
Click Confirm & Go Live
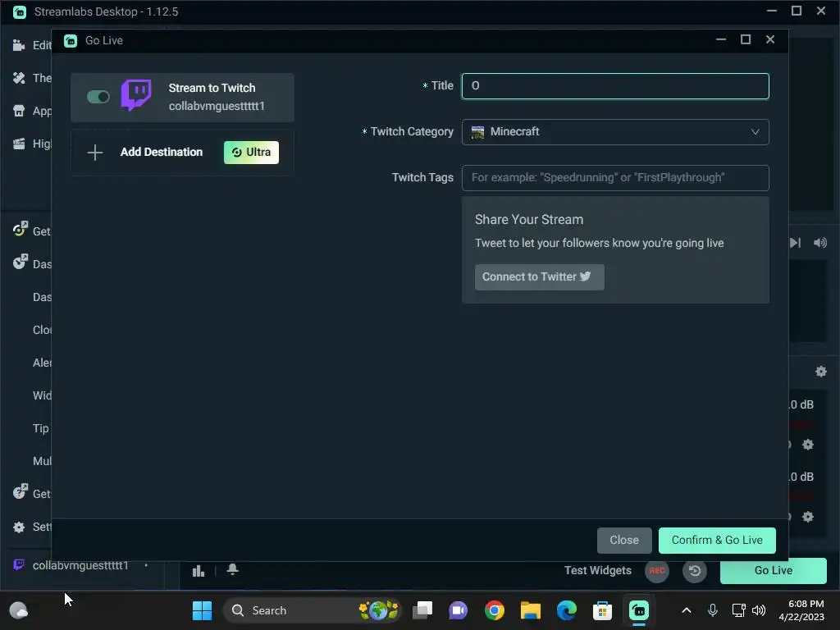click(717, 540)
